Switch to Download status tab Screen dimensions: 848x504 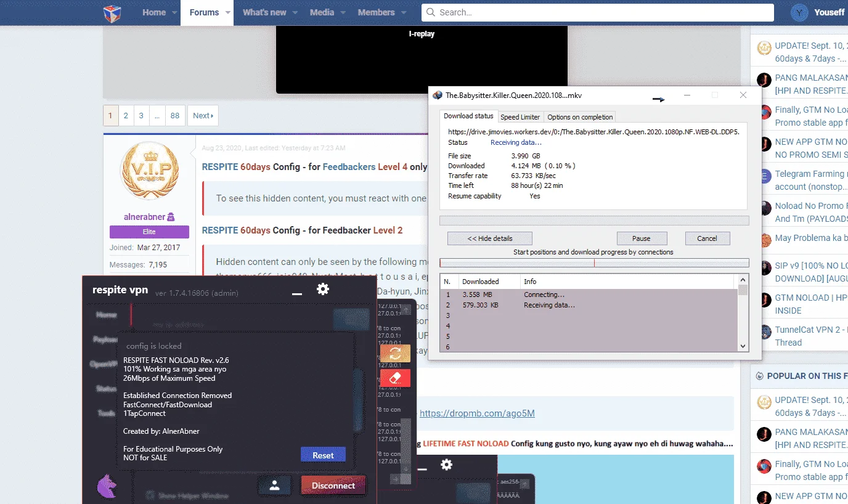468,116
